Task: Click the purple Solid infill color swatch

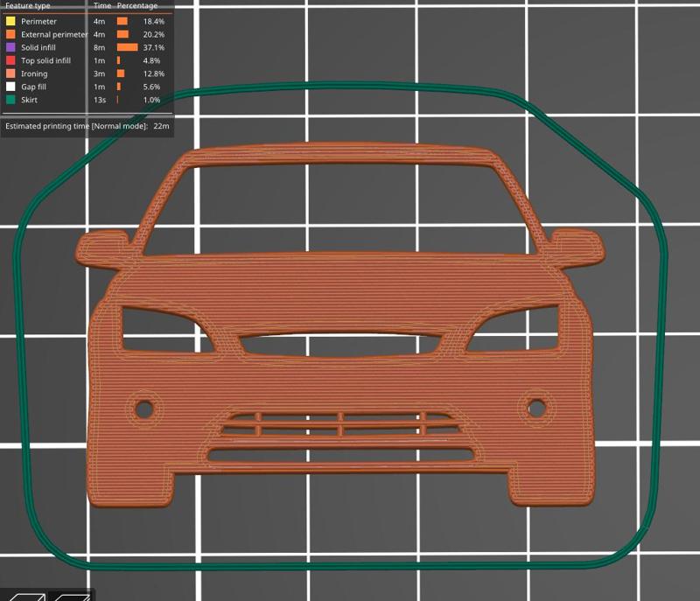Action: (x=10, y=47)
